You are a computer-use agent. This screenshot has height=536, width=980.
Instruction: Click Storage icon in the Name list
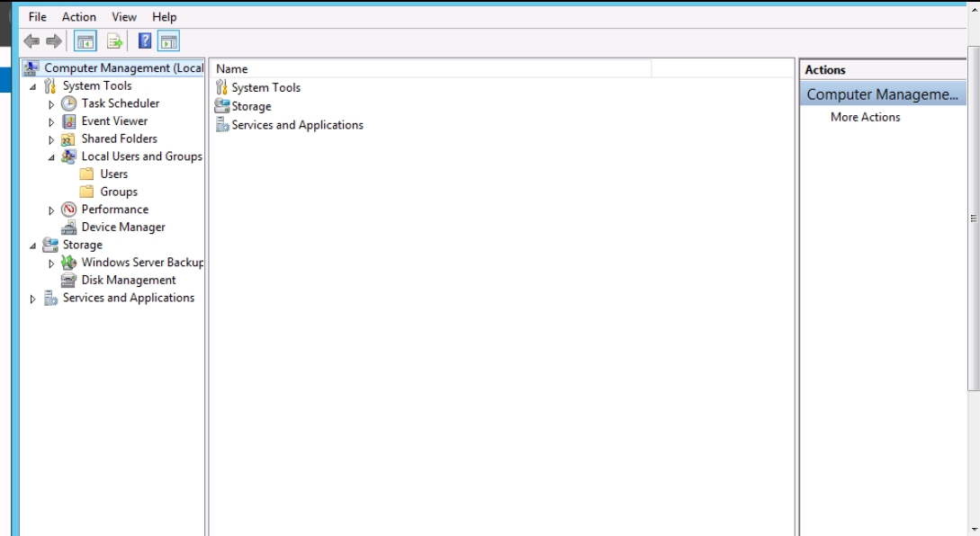click(222, 105)
